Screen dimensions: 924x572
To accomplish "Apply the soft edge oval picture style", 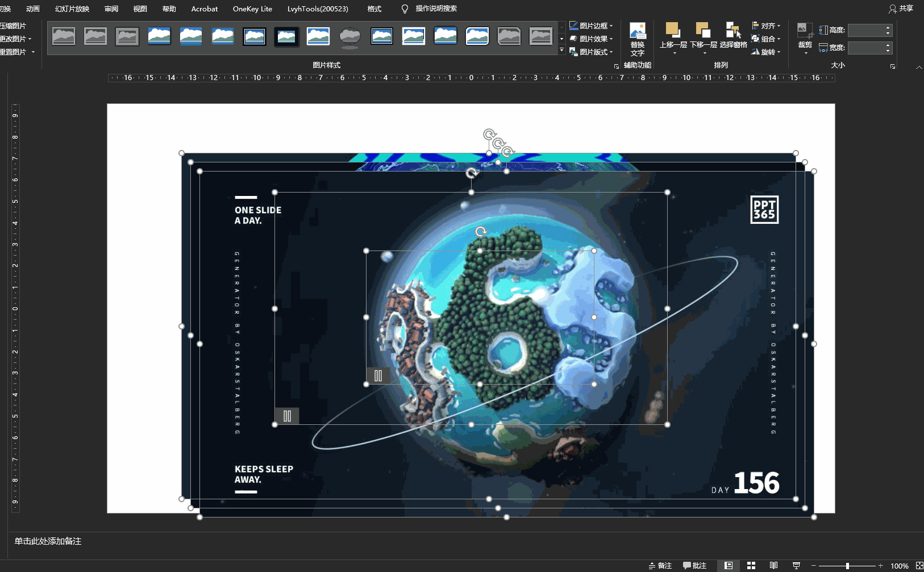I will [x=350, y=36].
